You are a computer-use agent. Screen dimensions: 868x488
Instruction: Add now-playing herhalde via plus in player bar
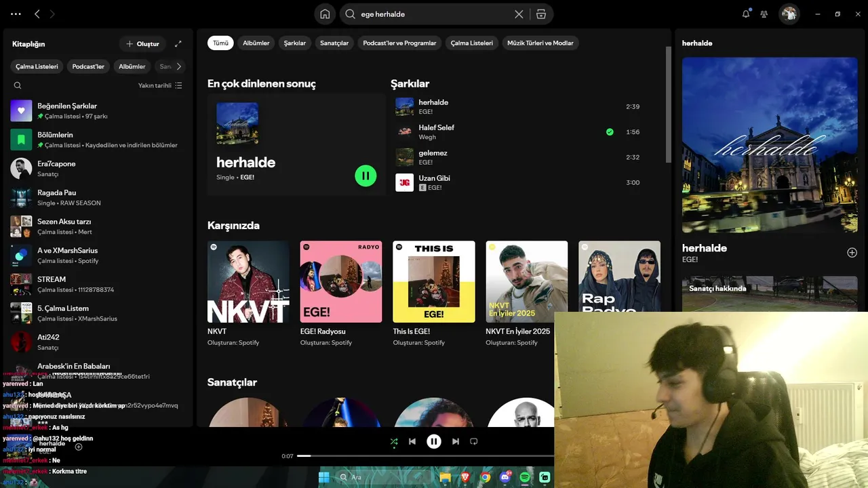click(x=79, y=447)
